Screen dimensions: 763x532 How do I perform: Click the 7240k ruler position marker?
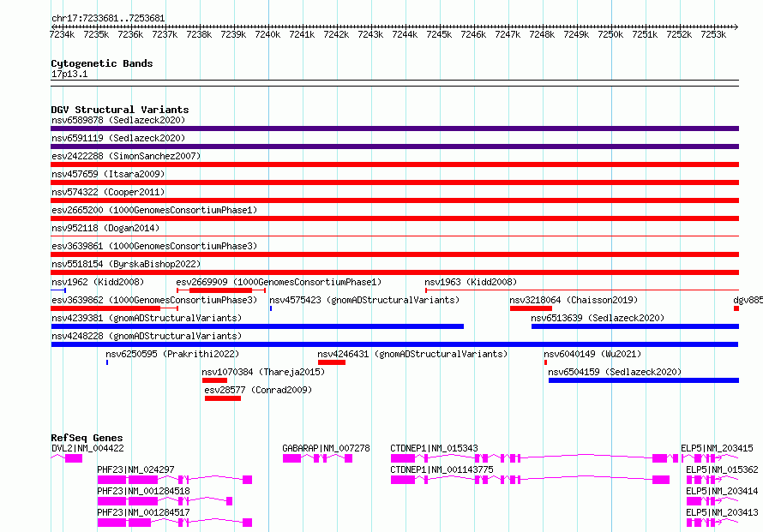(267, 34)
